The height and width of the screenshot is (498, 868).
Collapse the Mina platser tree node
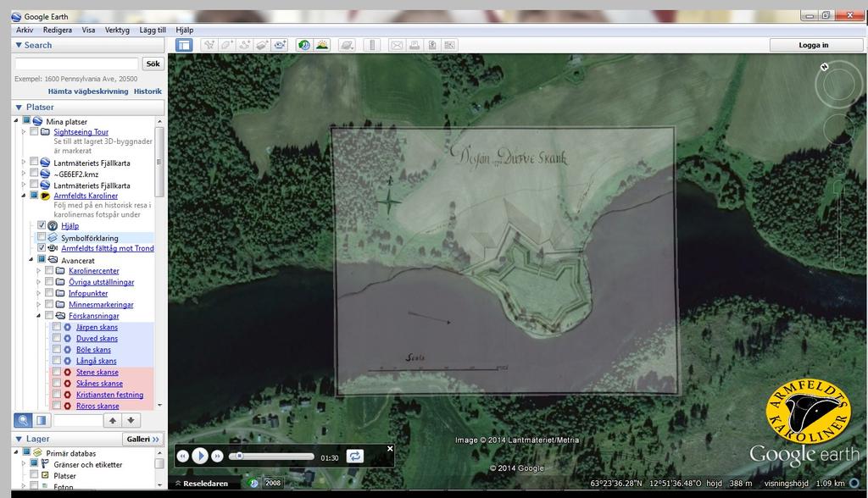pyautogui.click(x=16, y=121)
